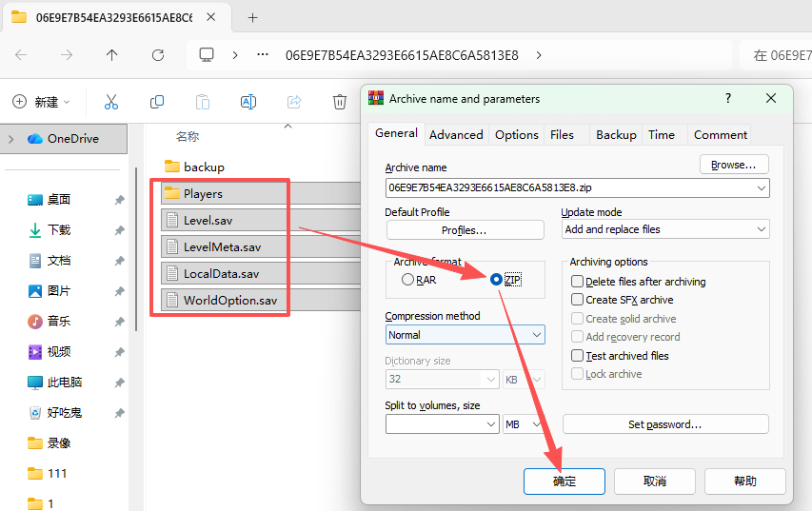812x511 pixels.
Task: Open a new Explorer tab with plus
Action: coord(252,17)
